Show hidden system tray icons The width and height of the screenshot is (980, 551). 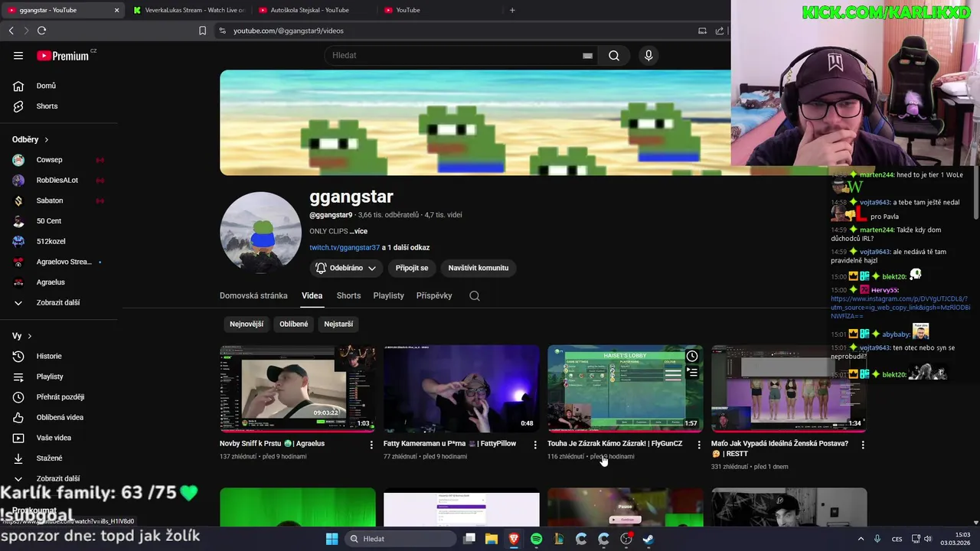coord(861,539)
